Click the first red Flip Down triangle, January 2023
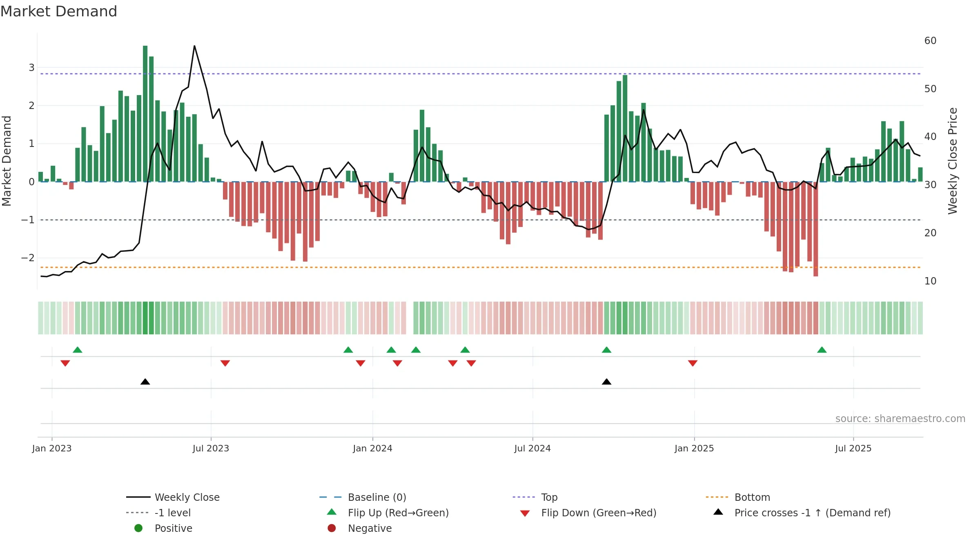Image resolution: width=980 pixels, height=551 pixels. 65,363
